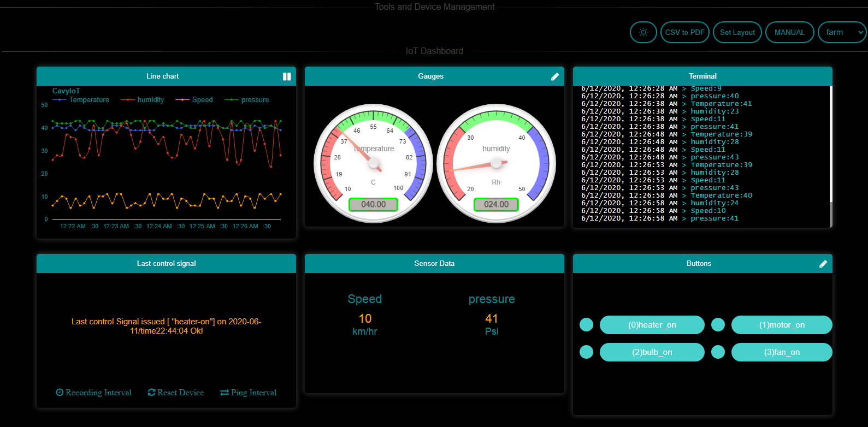868x427 pixels.
Task: Open the farm device dropdown
Action: [842, 32]
